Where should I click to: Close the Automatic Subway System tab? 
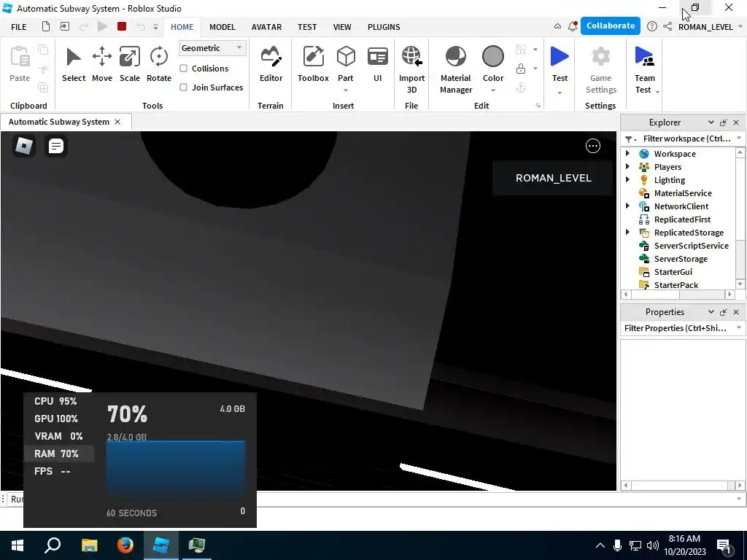tap(117, 122)
